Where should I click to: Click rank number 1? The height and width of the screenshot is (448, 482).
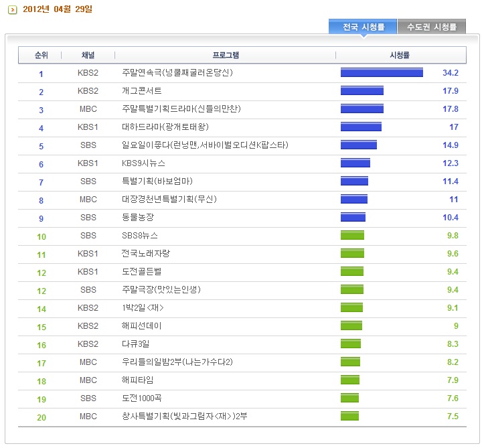(x=41, y=74)
